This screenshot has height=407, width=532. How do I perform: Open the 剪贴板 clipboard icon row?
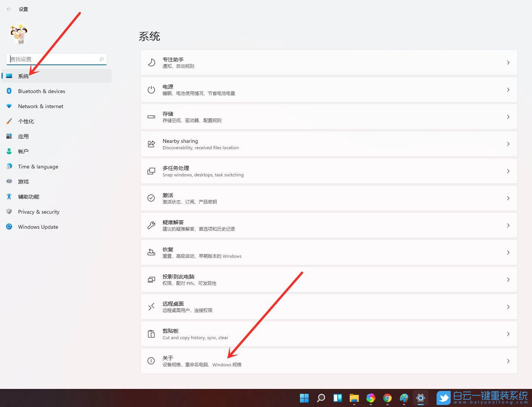151,334
